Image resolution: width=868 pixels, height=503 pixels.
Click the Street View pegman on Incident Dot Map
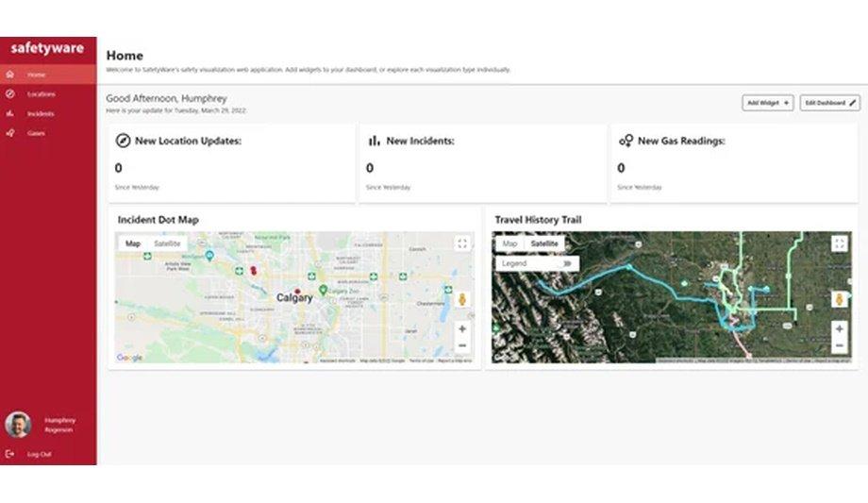[x=462, y=300]
